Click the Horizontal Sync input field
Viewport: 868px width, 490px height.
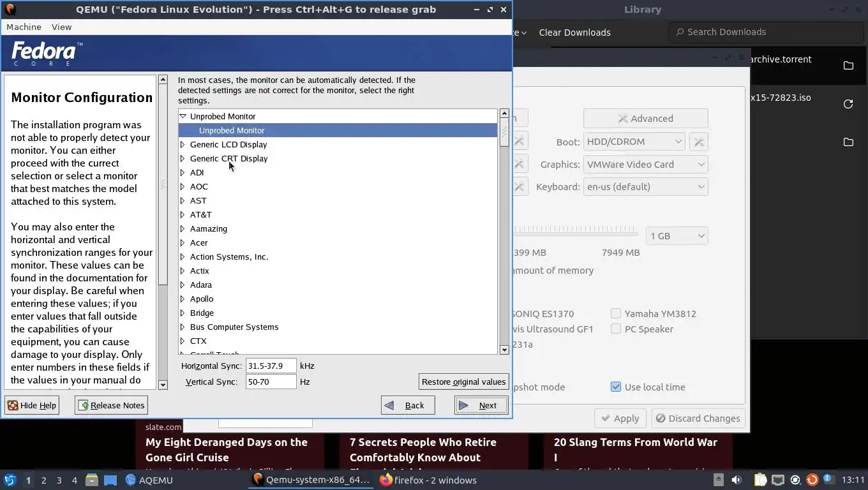click(271, 366)
